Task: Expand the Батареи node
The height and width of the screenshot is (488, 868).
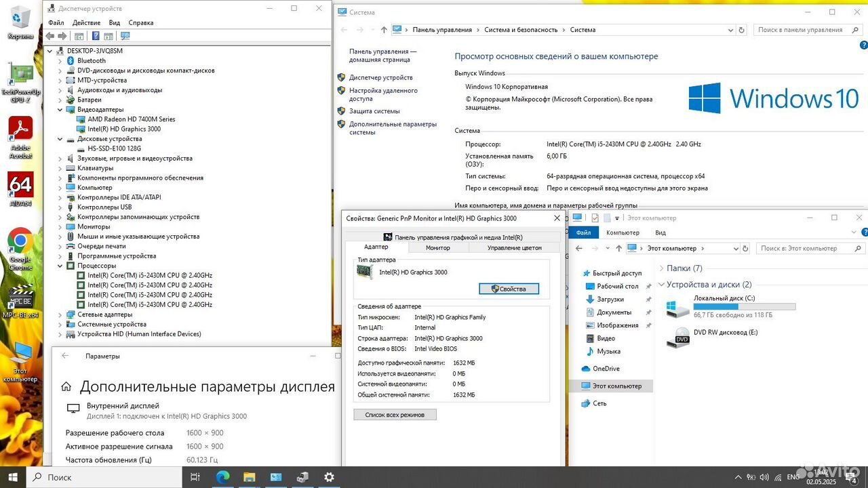Action: pos(60,100)
